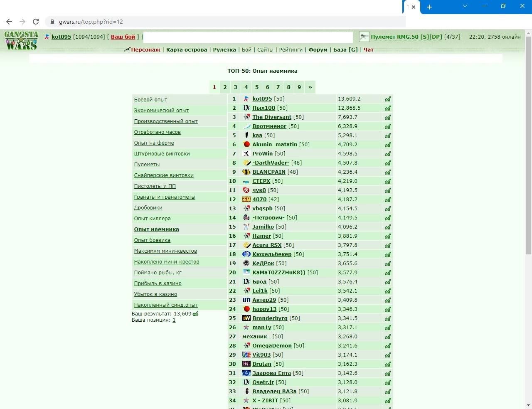Click the stats chart icon in kot095 row
This screenshot has width=532, height=409.
tap(388, 99)
